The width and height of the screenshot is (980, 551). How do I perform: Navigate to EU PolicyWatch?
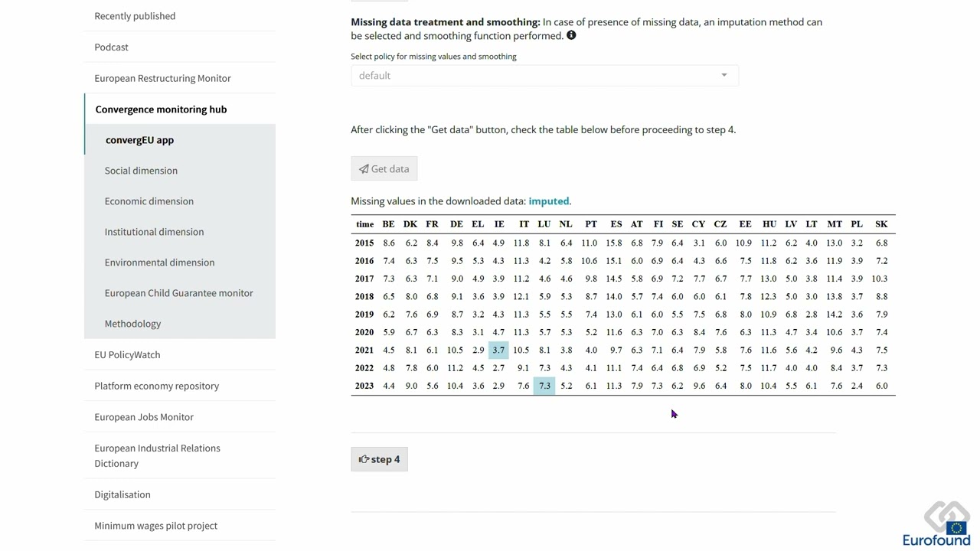click(x=127, y=354)
